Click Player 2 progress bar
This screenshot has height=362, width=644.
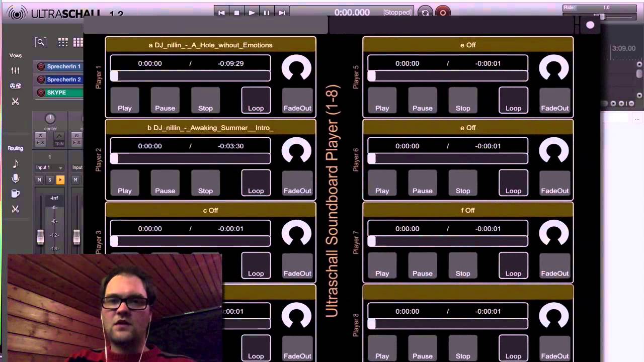(190, 158)
